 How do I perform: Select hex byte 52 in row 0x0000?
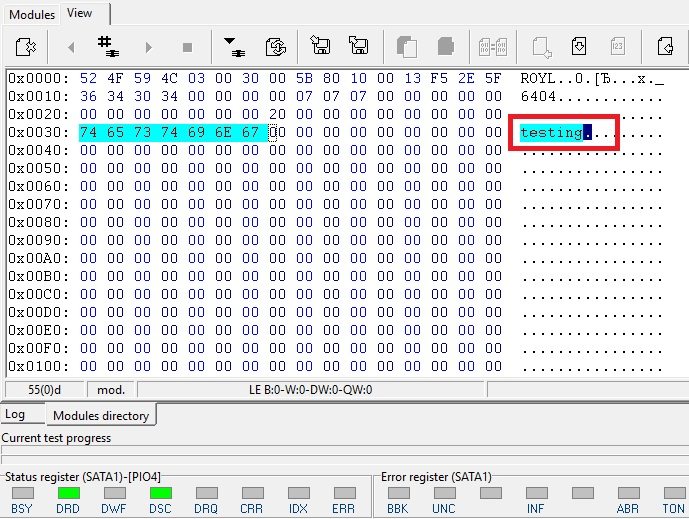point(88,78)
